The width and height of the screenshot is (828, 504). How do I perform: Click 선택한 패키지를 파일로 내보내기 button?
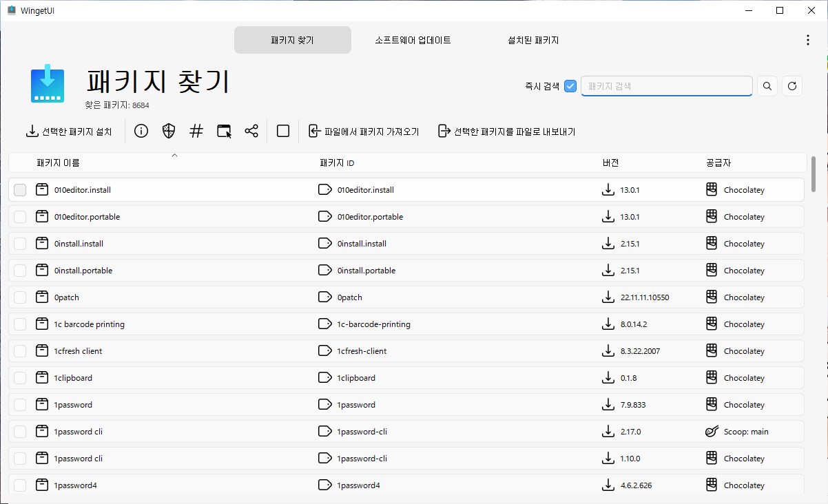pos(507,131)
